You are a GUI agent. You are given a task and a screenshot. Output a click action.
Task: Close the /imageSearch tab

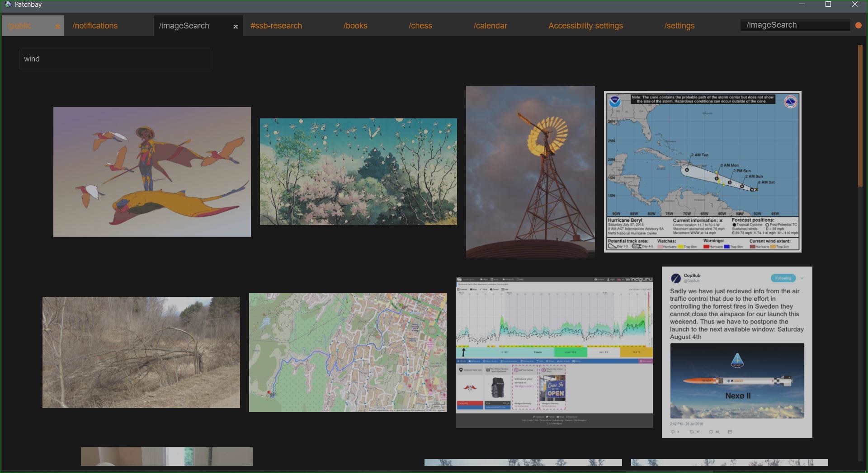point(236,27)
